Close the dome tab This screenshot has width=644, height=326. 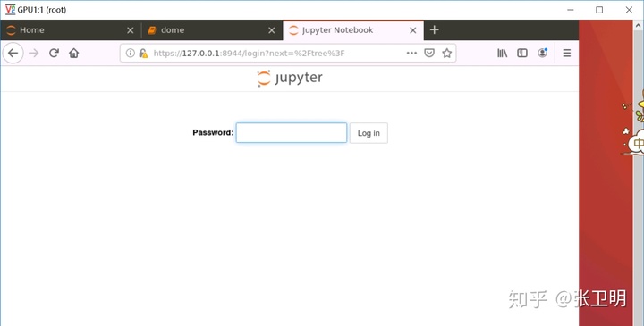tap(272, 30)
